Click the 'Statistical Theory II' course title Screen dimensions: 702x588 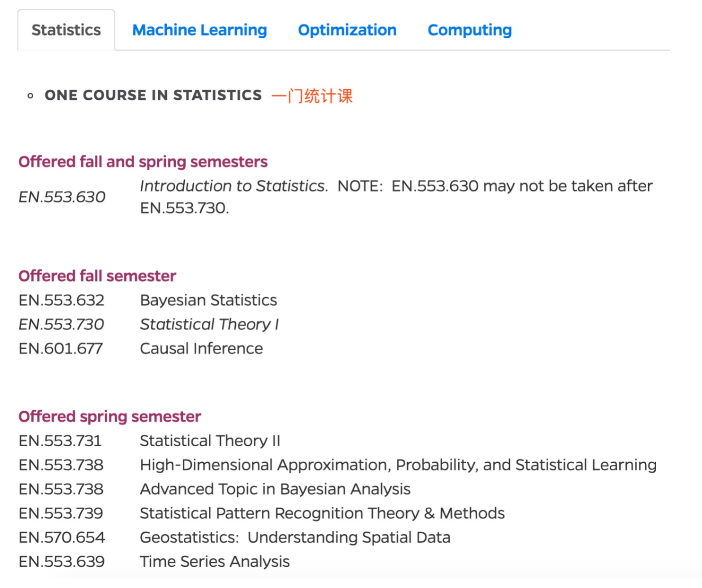(210, 441)
